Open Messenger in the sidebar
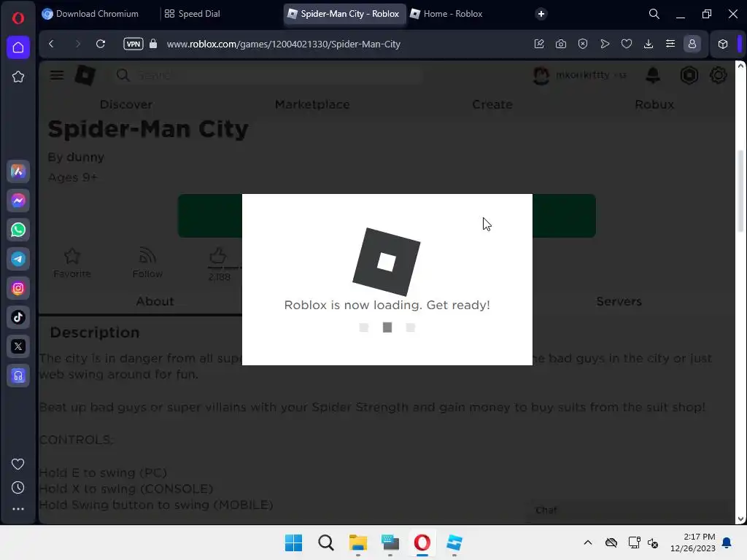Image resolution: width=747 pixels, height=560 pixels. click(x=18, y=201)
